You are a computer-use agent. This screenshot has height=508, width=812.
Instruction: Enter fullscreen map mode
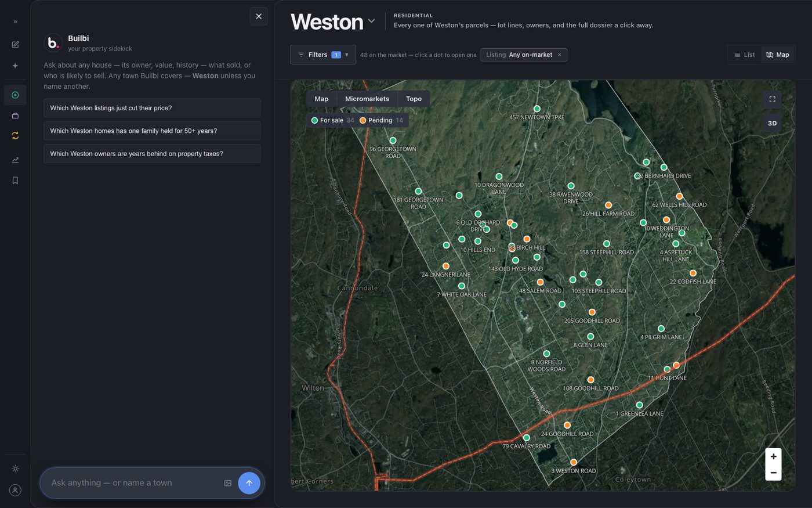(x=772, y=99)
